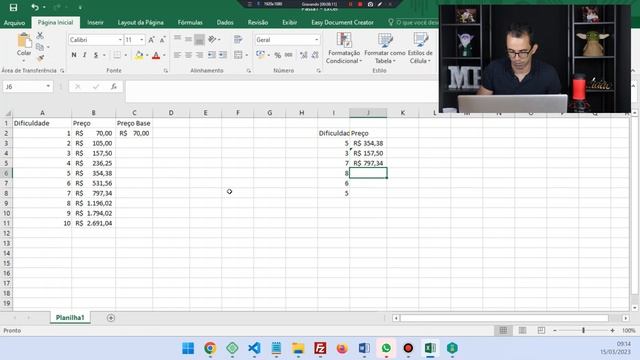Click the Cut scissors icon

40,36
